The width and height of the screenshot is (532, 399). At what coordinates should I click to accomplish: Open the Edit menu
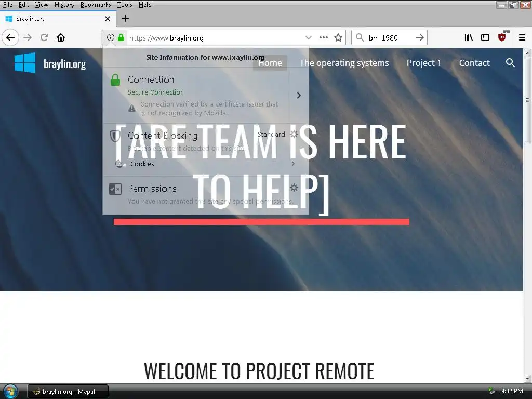[24, 5]
